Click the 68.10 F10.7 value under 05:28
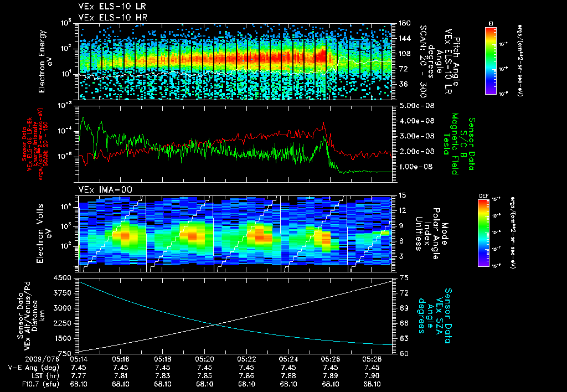 (373, 384)
